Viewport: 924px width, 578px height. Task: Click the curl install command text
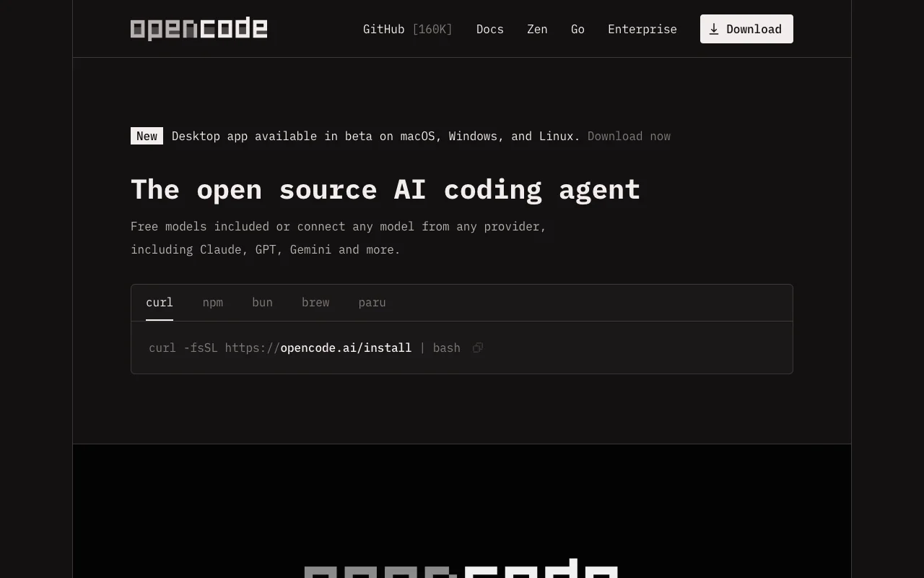pos(305,348)
